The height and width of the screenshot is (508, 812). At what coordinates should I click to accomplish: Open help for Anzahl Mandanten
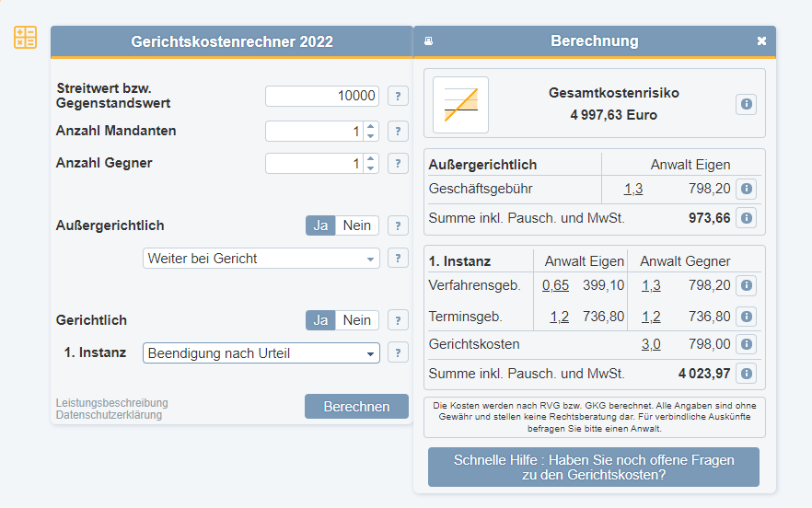398,131
